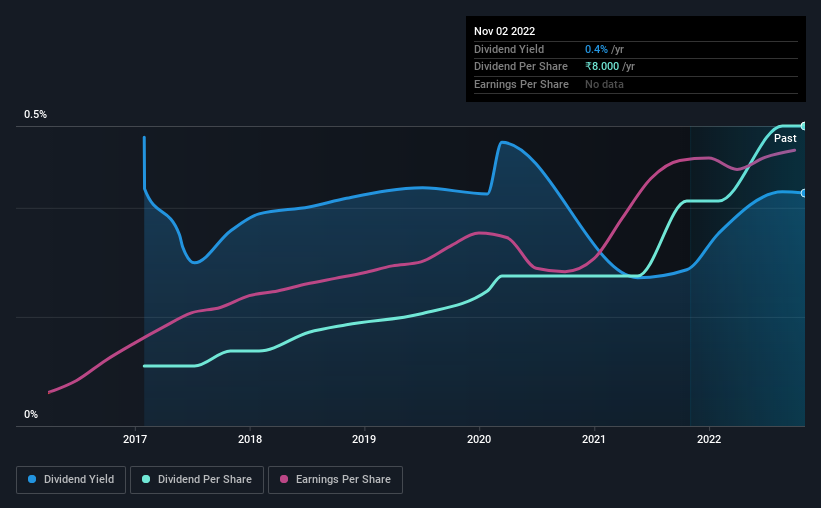
Task: Click the 'Past' label on chart
Action: [x=785, y=138]
